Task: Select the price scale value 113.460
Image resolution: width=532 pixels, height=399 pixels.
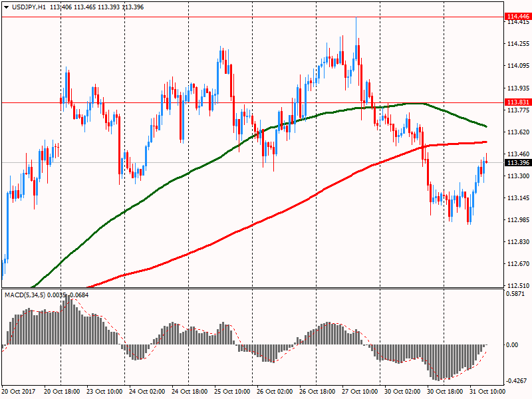Action: (518, 154)
